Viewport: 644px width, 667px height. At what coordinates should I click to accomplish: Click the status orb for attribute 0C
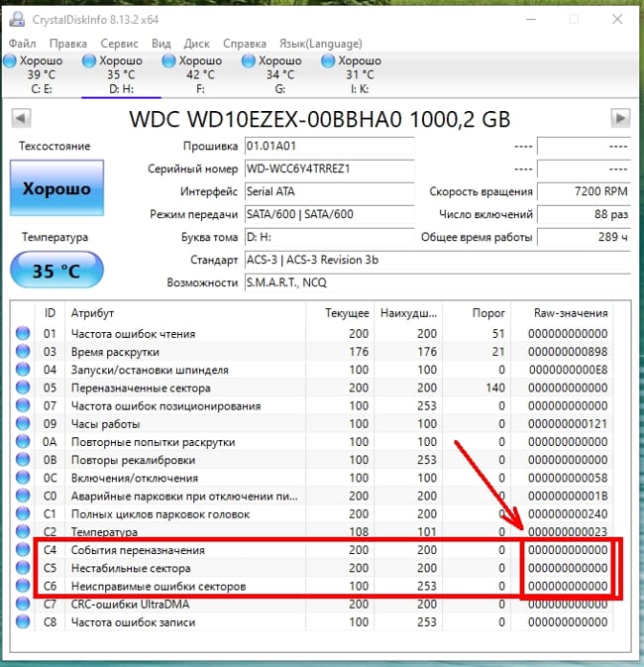(23, 478)
